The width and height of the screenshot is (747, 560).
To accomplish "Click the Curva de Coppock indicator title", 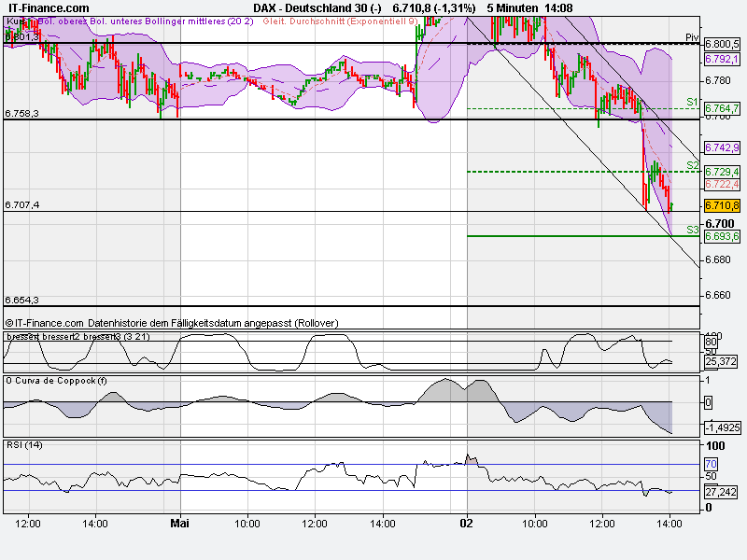I will point(57,381).
